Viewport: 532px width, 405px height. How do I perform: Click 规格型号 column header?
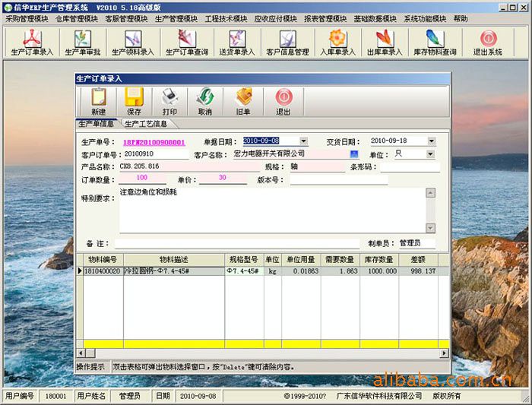click(244, 260)
